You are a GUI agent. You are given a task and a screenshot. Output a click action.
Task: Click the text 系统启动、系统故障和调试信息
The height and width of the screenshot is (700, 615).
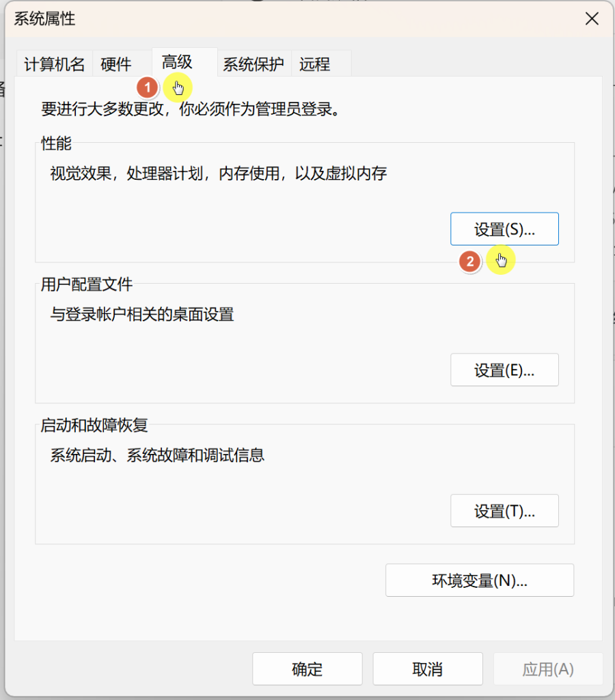[x=157, y=455]
